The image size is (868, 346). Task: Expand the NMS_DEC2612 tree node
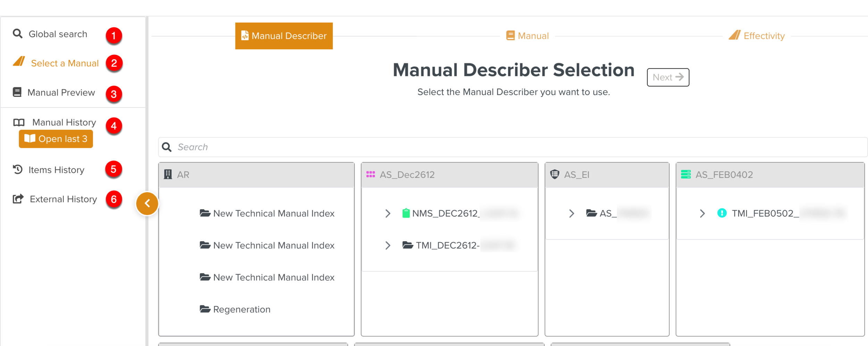point(388,213)
